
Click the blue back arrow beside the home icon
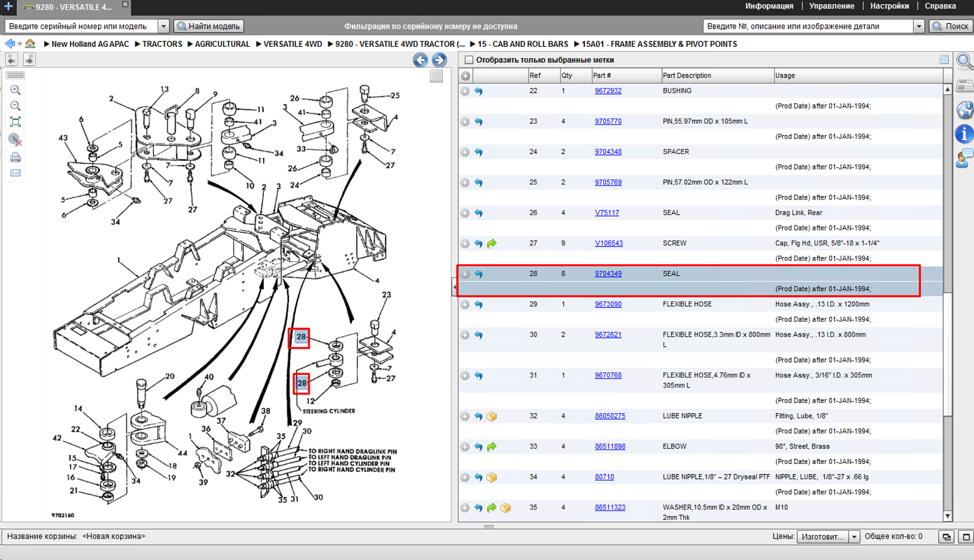(10, 44)
